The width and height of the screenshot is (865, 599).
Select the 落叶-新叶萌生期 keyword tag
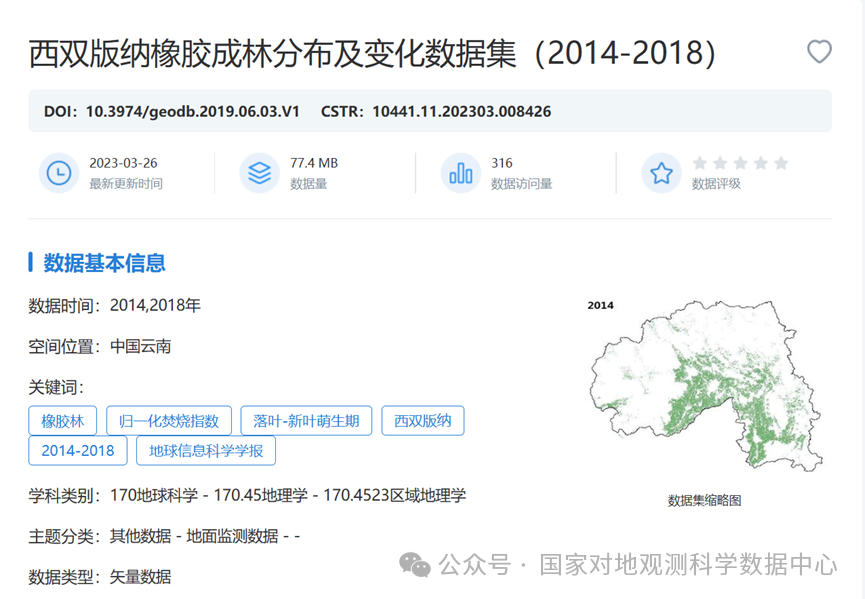[306, 421]
